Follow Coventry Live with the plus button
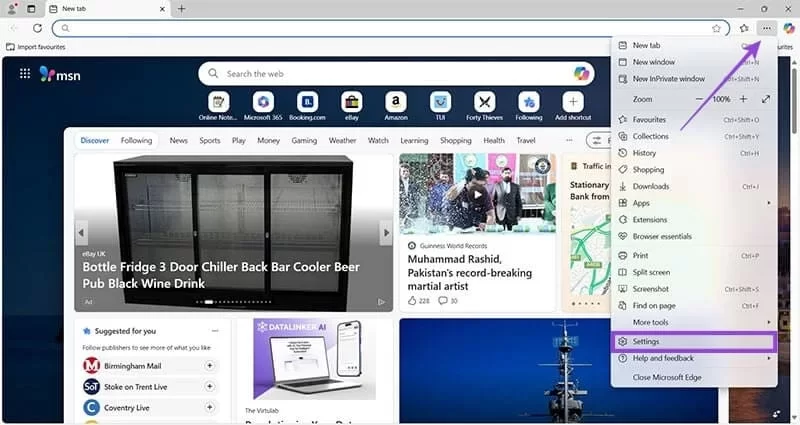Screen dimensions: 800x425 point(210,408)
